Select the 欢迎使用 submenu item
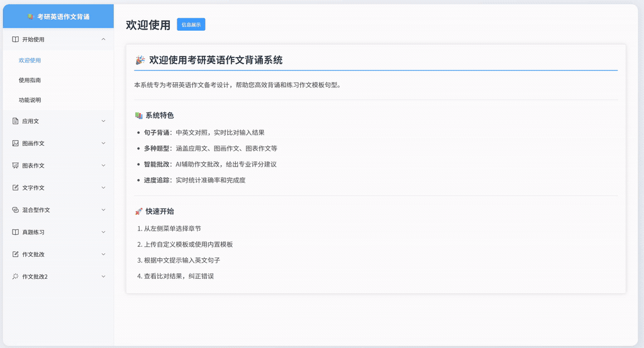The image size is (644, 348). [x=58, y=60]
